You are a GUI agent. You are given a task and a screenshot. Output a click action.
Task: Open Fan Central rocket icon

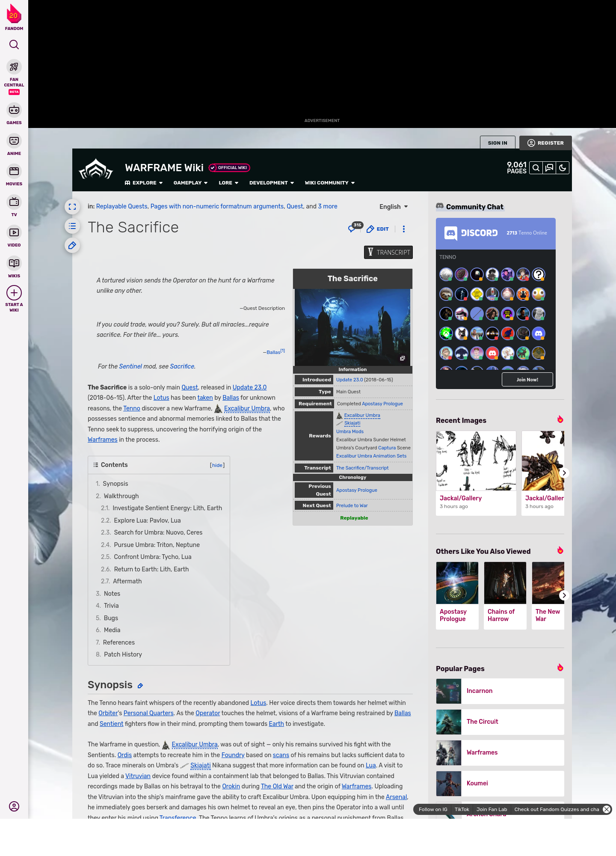pos(14,67)
